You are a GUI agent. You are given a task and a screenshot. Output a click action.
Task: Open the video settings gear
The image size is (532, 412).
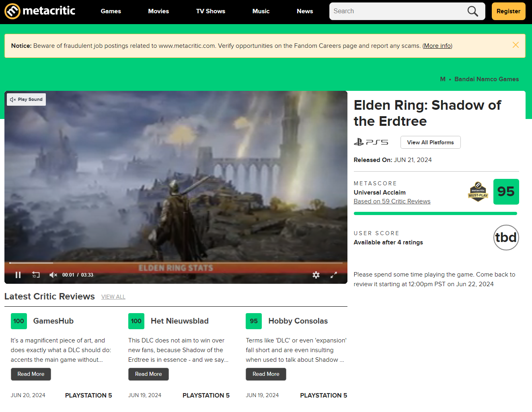(316, 275)
